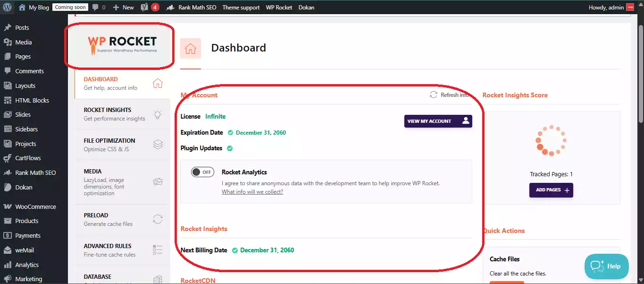This screenshot has width=644, height=284.
Task: Click the 'December 31, 2060' expiration date
Action: pyautogui.click(x=261, y=133)
